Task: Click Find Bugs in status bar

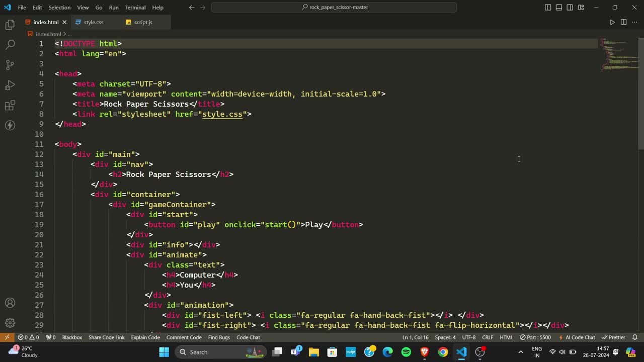Action: click(x=219, y=337)
